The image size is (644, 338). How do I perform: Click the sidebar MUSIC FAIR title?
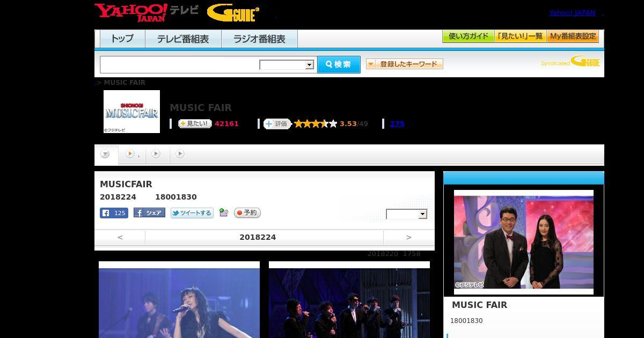coord(479,305)
